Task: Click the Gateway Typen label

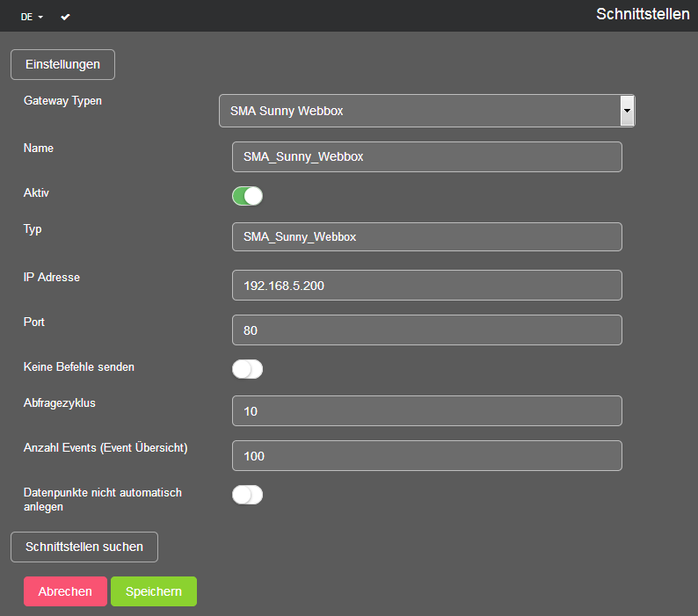Action: click(x=62, y=101)
